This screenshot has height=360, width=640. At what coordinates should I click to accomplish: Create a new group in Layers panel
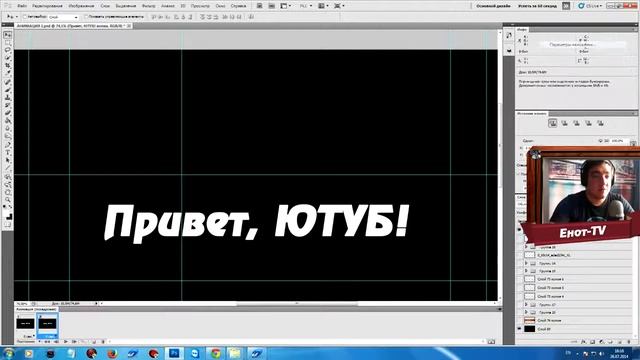click(611, 342)
